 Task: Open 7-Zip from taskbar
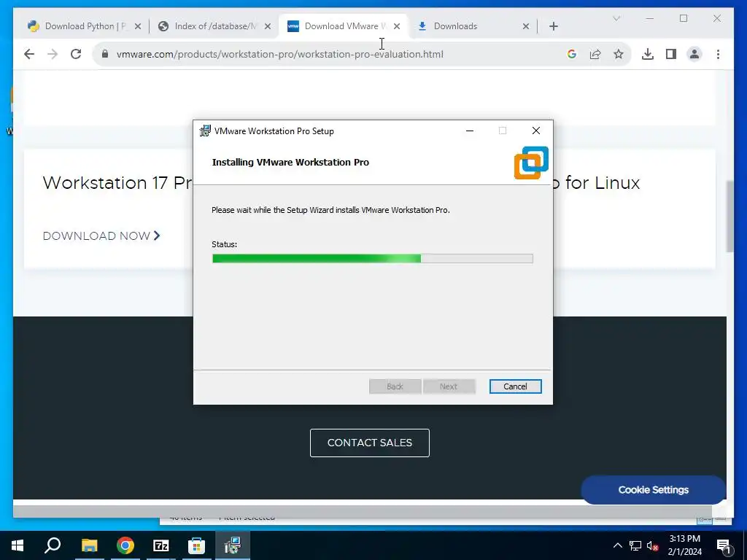[161, 545]
